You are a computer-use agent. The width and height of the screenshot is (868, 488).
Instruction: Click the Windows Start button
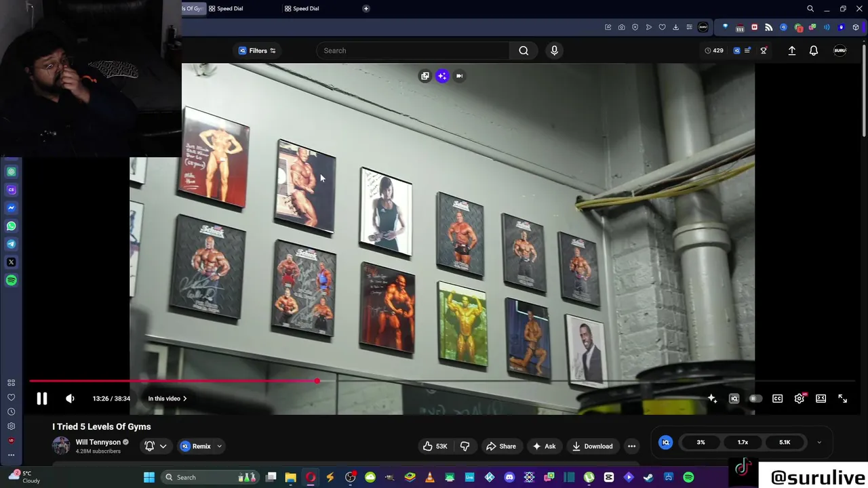pos(149,477)
